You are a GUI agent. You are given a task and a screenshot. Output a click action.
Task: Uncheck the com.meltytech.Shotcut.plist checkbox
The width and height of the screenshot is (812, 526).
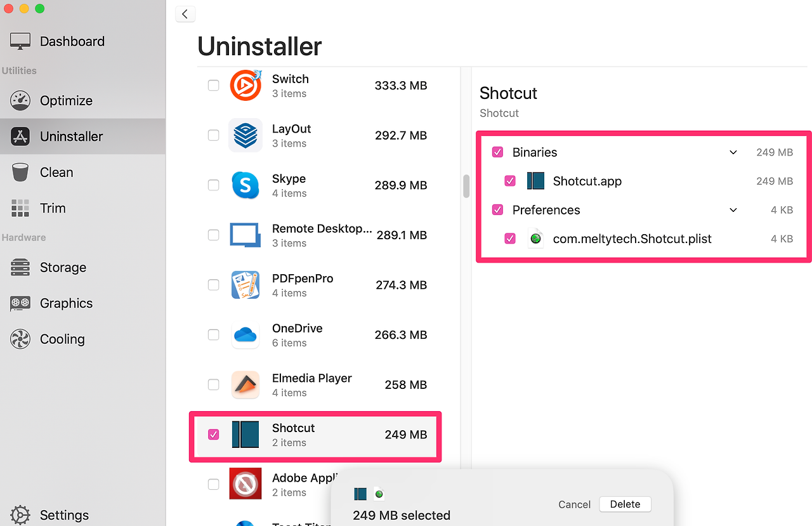pos(510,239)
